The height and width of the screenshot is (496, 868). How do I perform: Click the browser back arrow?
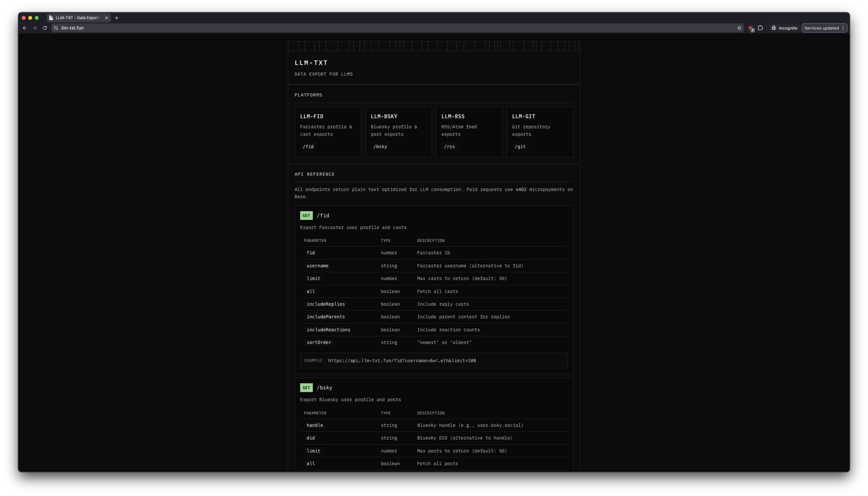pos(25,28)
